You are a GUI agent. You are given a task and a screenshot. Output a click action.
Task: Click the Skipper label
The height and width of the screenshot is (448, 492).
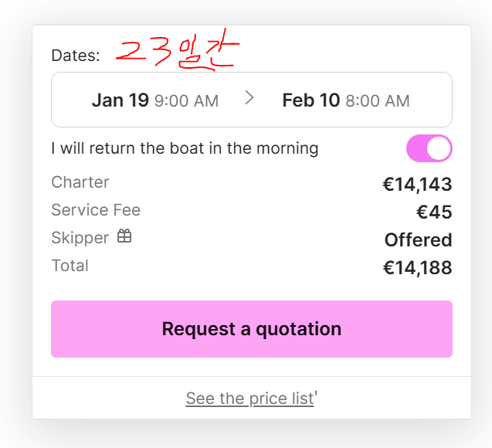click(x=80, y=238)
